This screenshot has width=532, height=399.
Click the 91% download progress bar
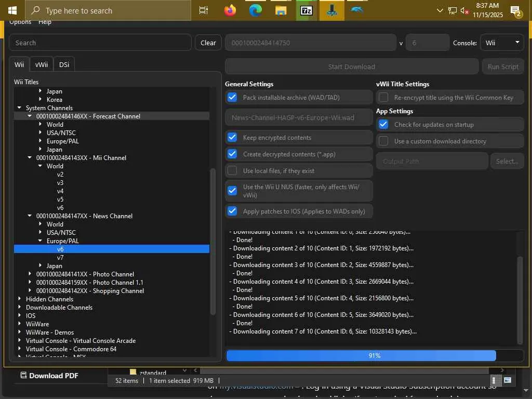point(375,355)
